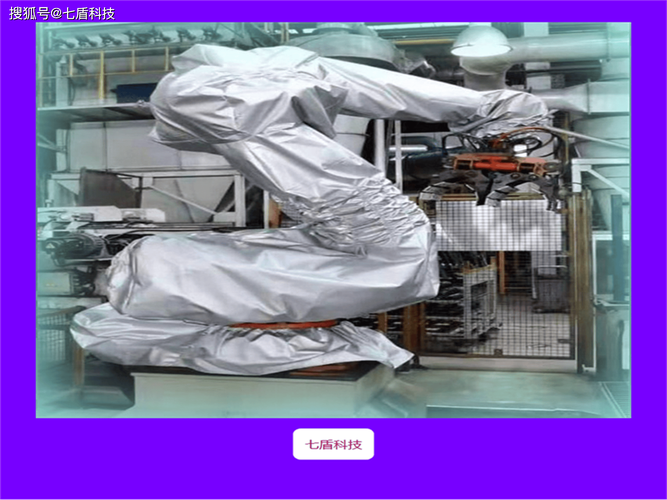Click the 搜狐号@七盾科技 caption text
Viewport: 667px width, 500px height.
click(62, 14)
